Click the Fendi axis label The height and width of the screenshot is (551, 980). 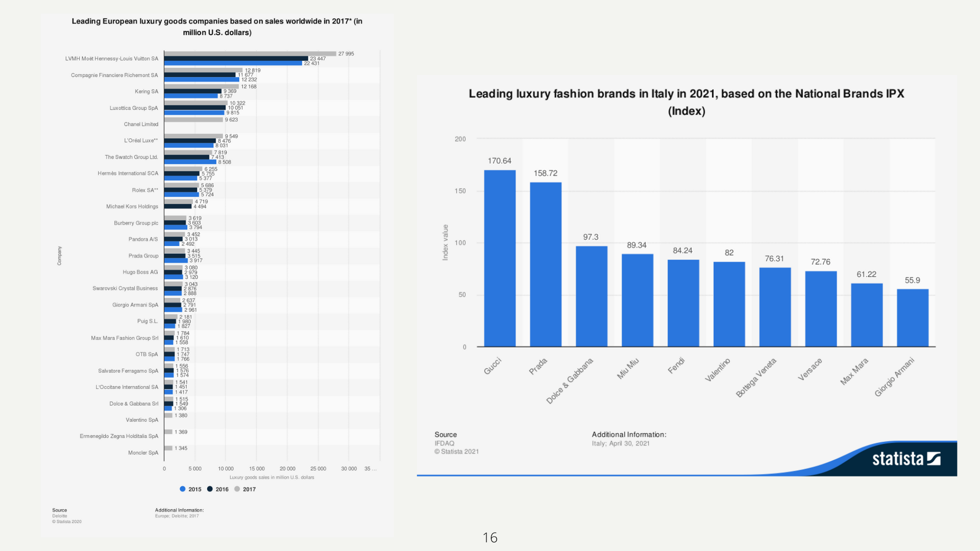pyautogui.click(x=676, y=365)
